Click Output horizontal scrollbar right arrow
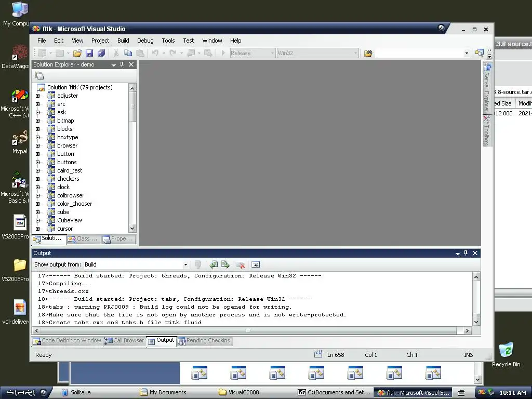This screenshot has width=532, height=399. point(467,330)
